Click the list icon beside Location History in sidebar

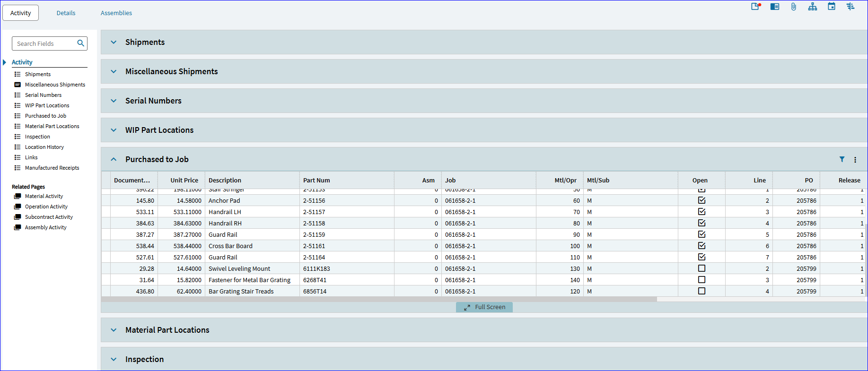click(x=18, y=147)
